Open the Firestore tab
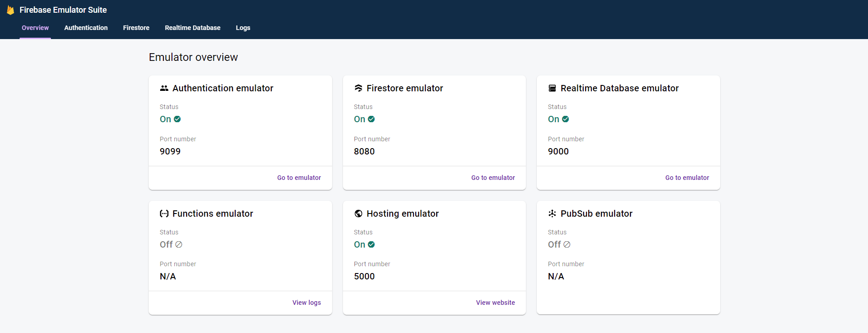Screen dimensions: 868x333 (136, 28)
